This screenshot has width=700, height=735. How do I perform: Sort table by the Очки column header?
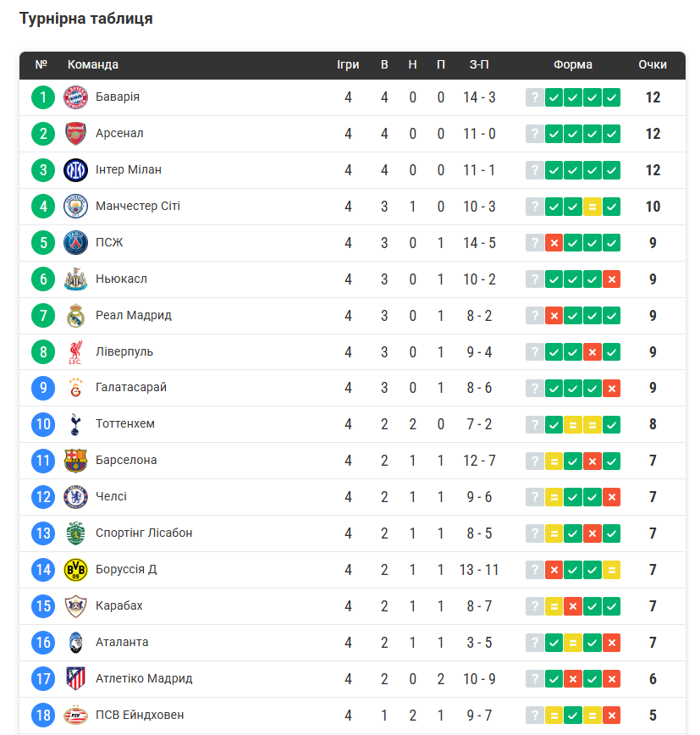click(x=653, y=64)
